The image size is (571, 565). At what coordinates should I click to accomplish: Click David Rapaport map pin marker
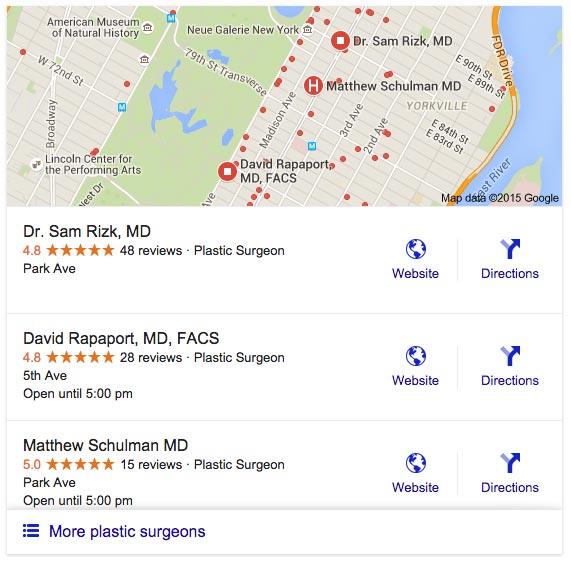point(228,171)
